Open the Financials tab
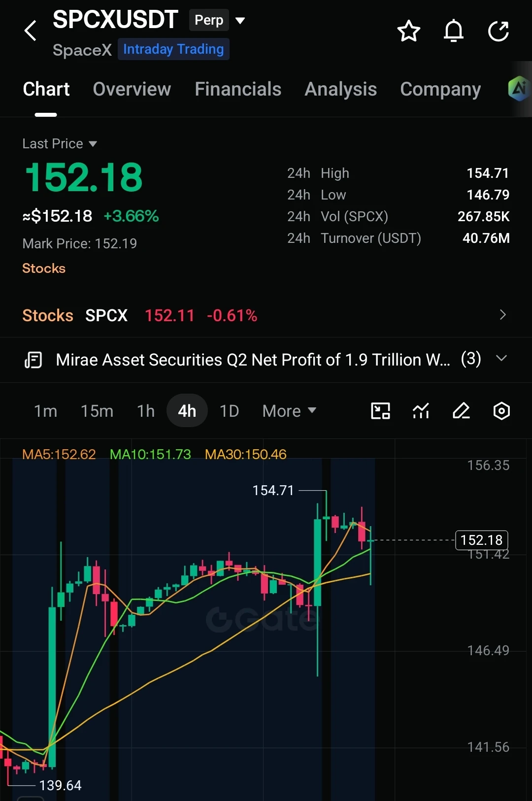 (x=238, y=89)
